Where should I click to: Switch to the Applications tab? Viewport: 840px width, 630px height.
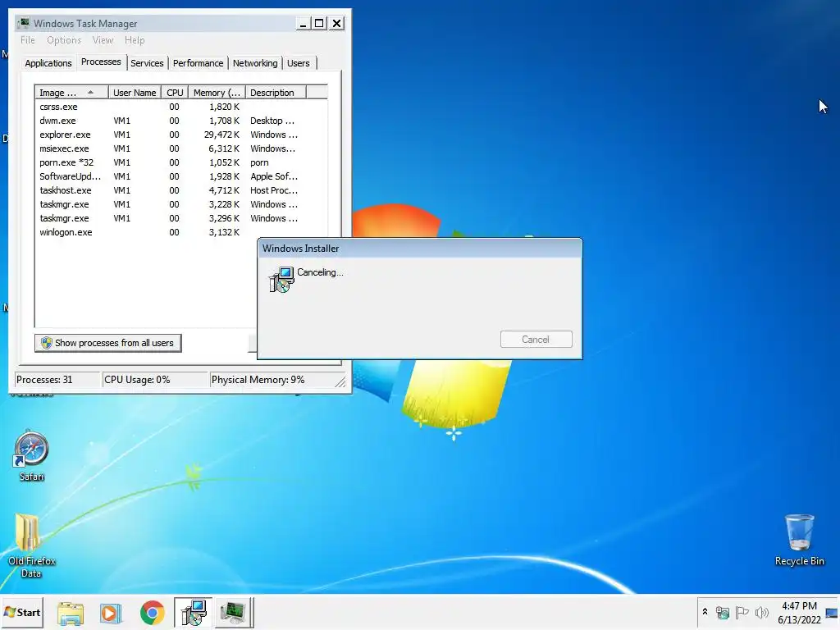(x=48, y=63)
